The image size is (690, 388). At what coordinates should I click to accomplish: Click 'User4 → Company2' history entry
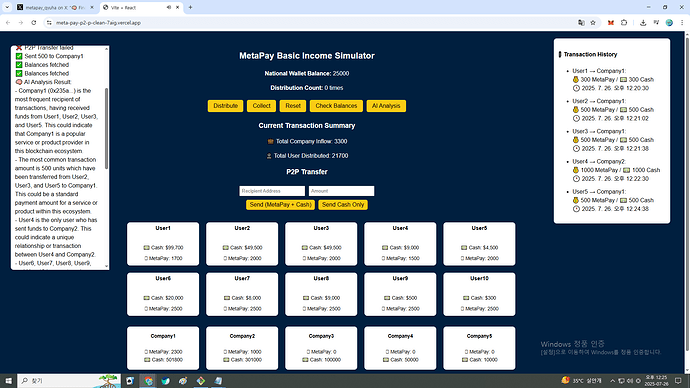(616, 170)
